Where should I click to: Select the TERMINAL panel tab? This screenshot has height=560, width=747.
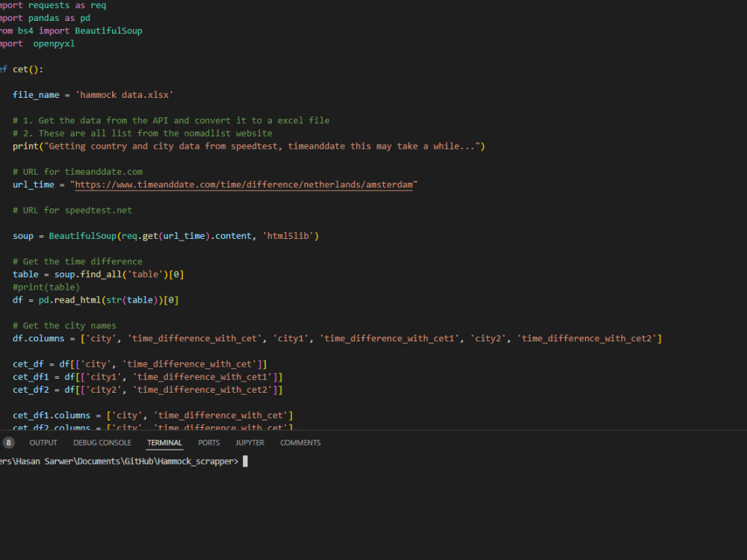point(164,443)
